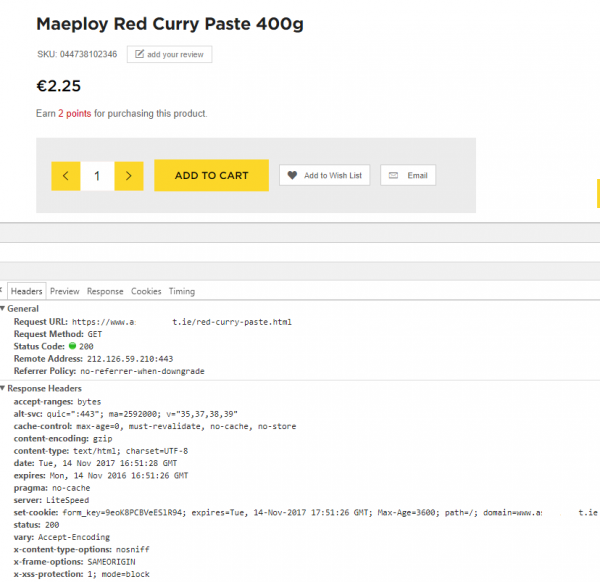600x582 pixels.
Task: Switch to the Headers tab
Action: [27, 291]
